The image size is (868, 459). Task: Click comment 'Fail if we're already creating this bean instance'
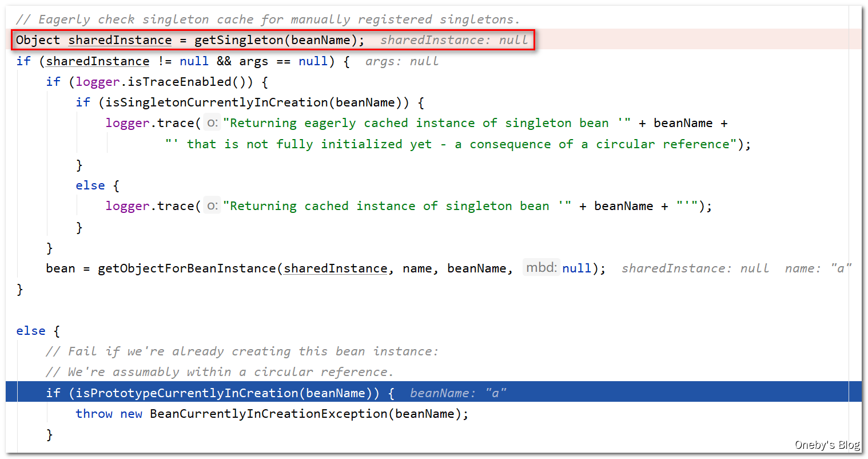(242, 351)
